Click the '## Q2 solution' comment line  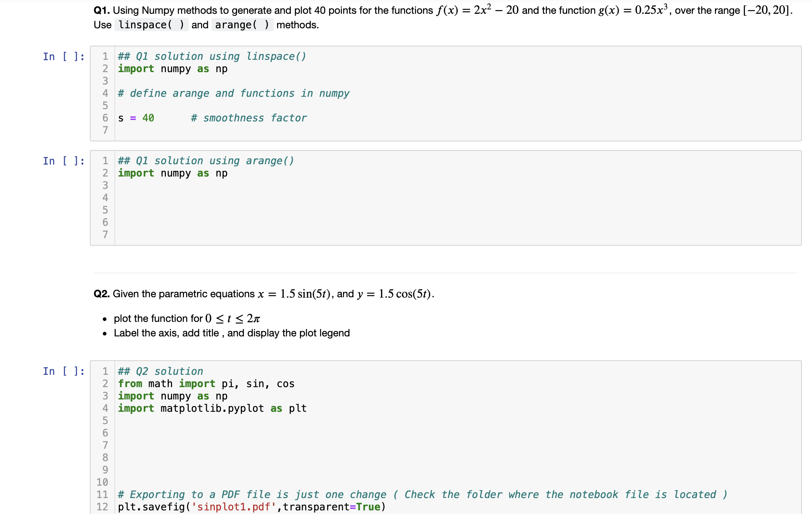tap(160, 371)
